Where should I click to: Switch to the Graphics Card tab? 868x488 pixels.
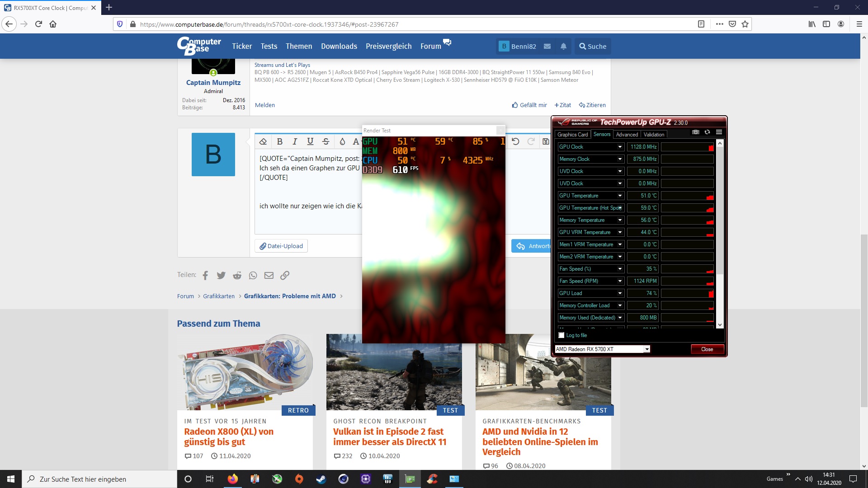[572, 135]
